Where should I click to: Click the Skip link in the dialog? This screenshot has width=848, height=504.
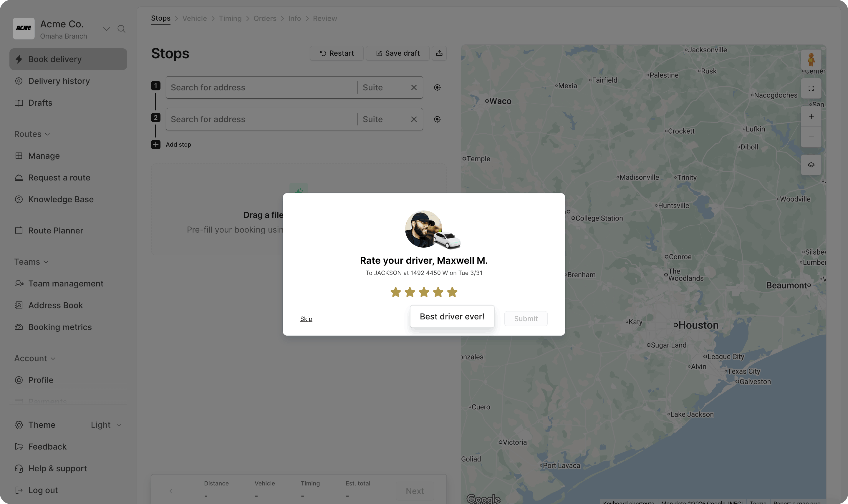point(306,319)
